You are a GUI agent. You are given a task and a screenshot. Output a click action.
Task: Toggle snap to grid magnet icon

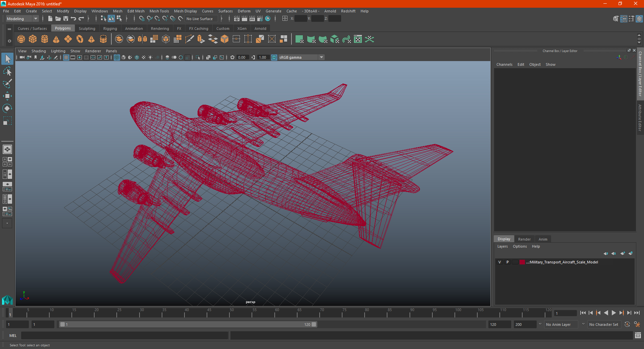tap(142, 19)
